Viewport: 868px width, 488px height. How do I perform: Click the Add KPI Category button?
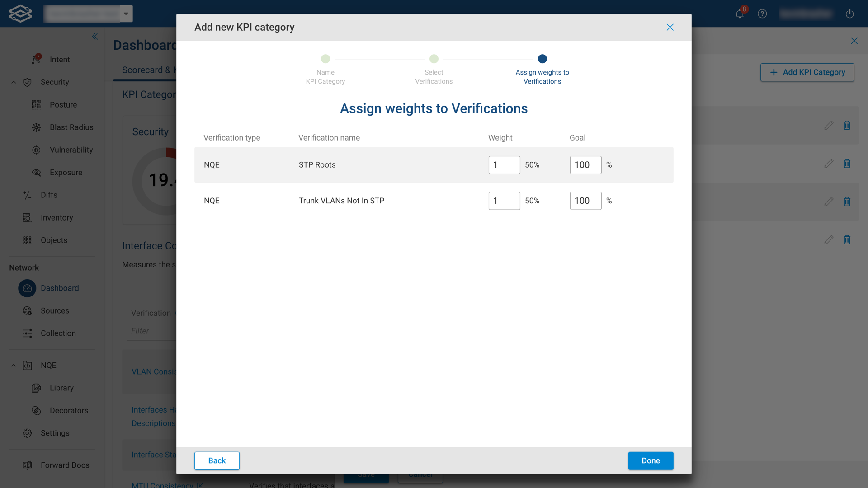[807, 72]
